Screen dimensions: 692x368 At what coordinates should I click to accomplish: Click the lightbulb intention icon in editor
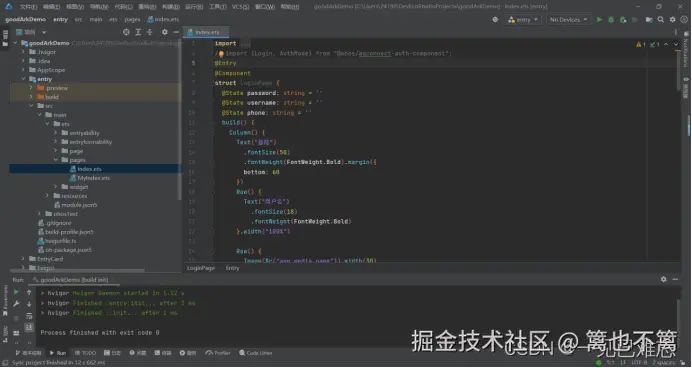pyautogui.click(x=222, y=54)
